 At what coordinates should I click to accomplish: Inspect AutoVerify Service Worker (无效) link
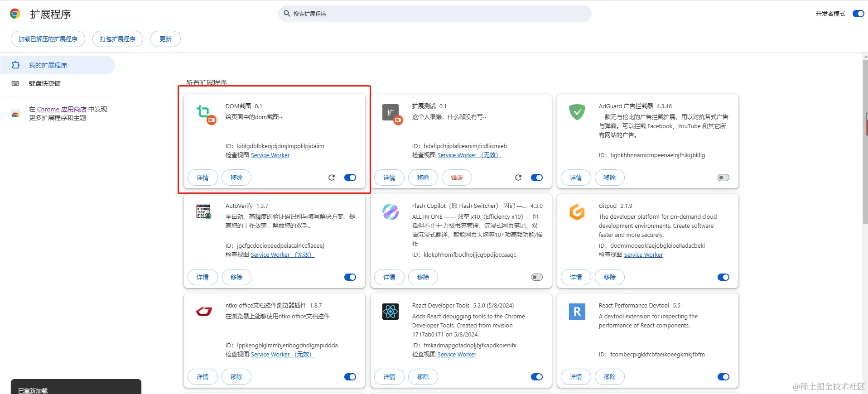point(283,255)
